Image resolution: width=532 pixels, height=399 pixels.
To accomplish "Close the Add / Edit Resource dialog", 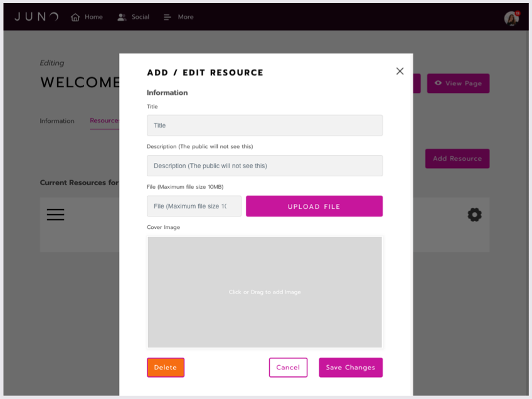I will [x=400, y=71].
